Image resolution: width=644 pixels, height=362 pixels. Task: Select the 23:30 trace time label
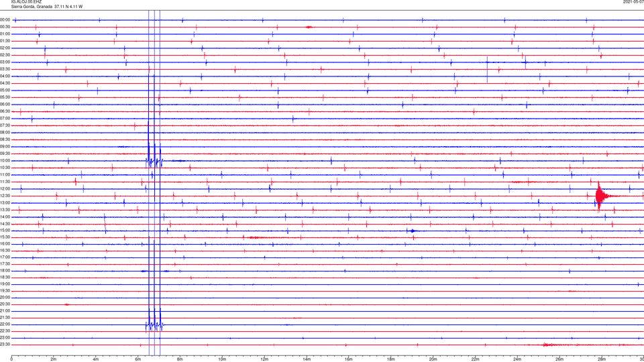5,345
